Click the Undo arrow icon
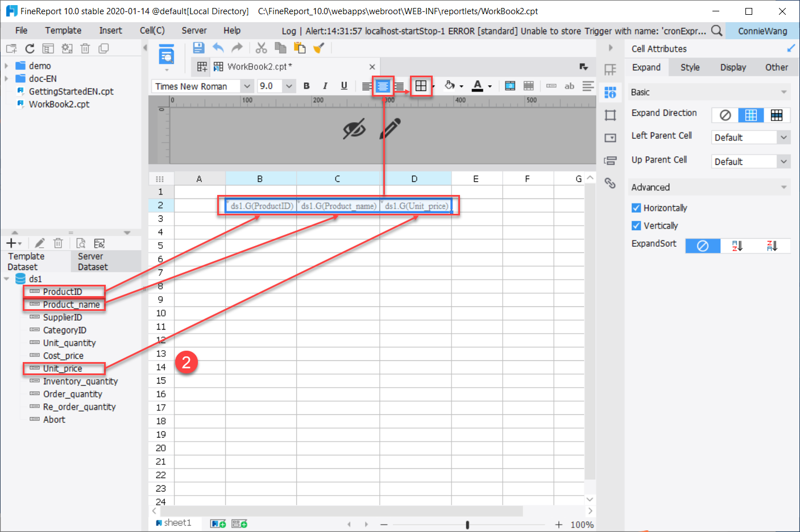This screenshot has width=800, height=532. 218,48
